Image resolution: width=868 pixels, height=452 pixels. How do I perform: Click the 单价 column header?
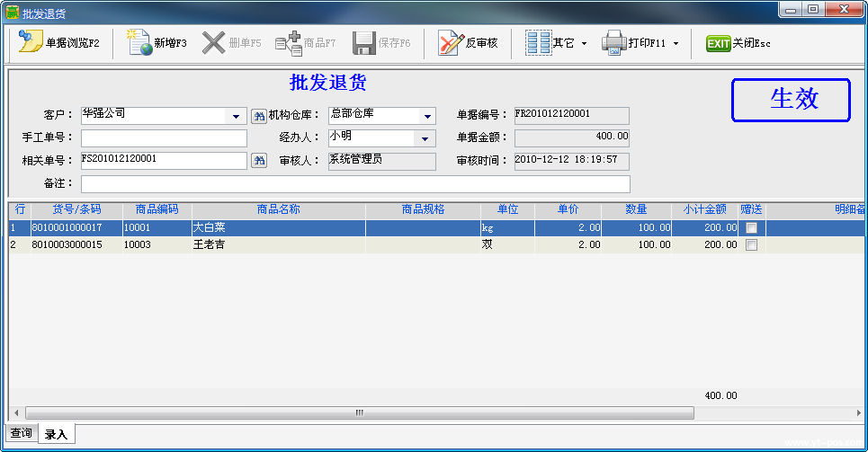[568, 209]
